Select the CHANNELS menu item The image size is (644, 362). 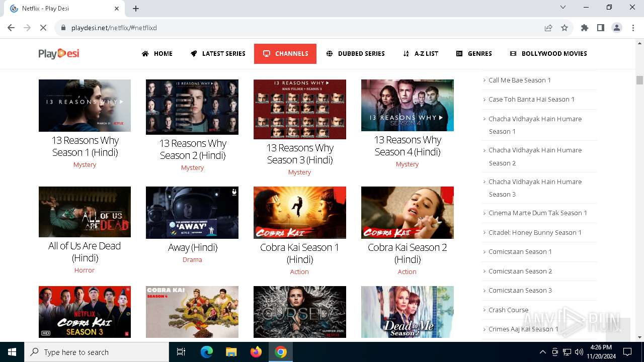(285, 53)
